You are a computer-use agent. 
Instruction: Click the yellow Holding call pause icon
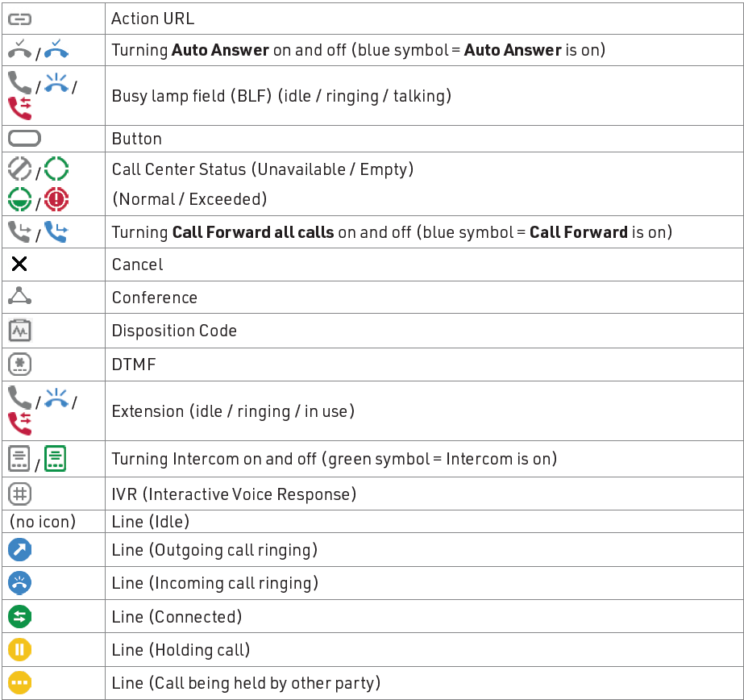[19, 650]
